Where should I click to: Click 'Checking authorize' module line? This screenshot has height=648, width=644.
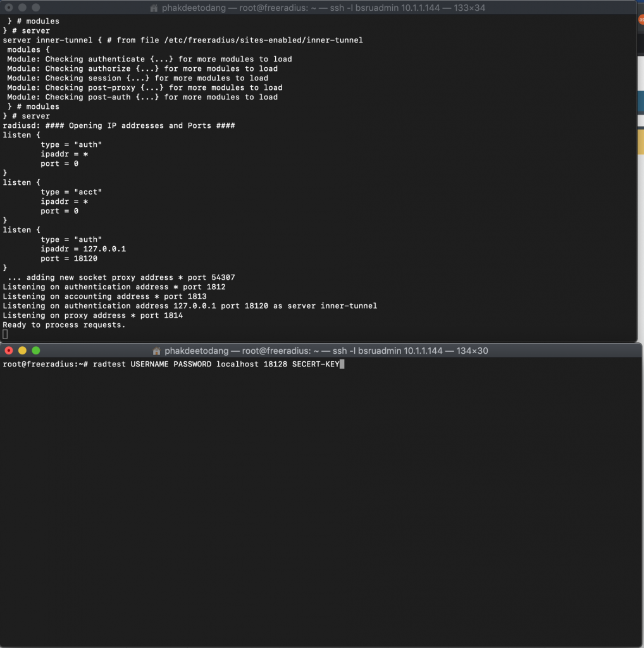click(142, 68)
